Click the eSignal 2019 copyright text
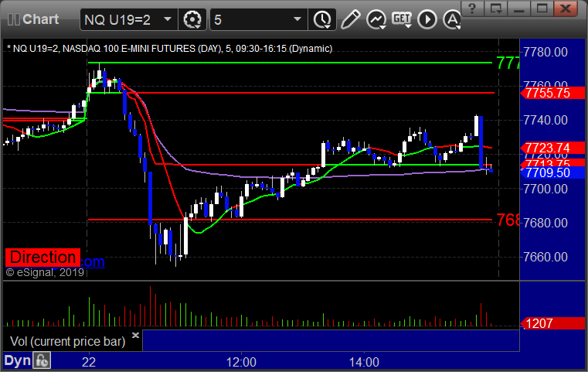 pyautogui.click(x=45, y=272)
